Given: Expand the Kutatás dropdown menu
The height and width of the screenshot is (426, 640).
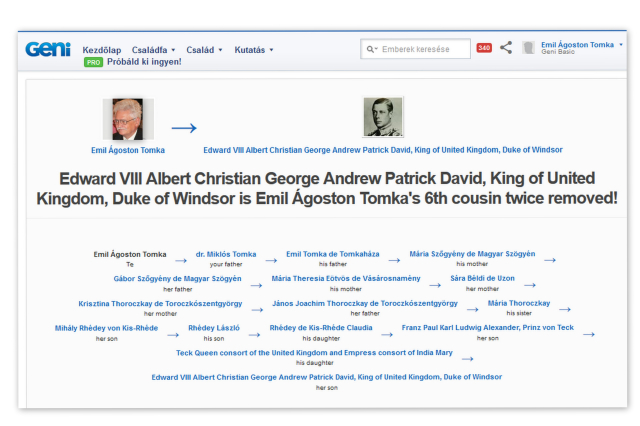Looking at the screenshot, I should (x=253, y=49).
